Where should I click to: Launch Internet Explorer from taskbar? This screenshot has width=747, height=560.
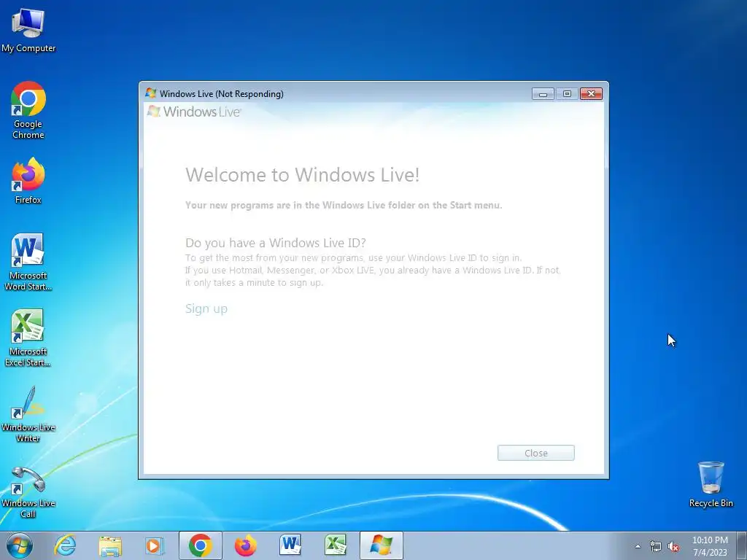coord(65,545)
